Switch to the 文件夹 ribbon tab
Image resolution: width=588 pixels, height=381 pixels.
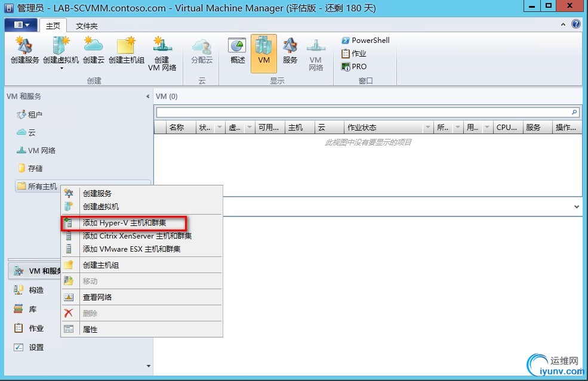[x=87, y=26]
